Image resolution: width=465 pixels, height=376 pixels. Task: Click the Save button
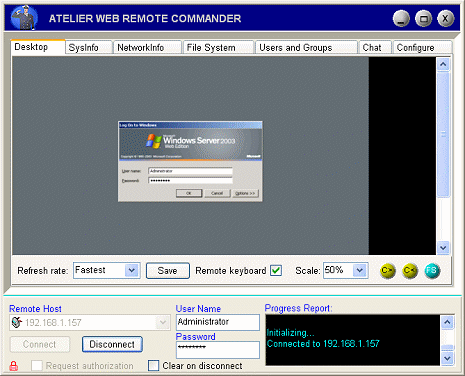coord(168,270)
